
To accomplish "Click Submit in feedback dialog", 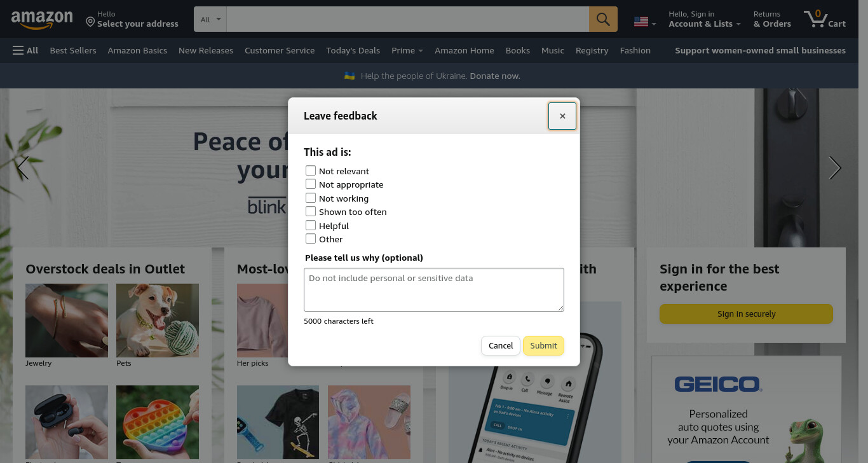I will pyautogui.click(x=543, y=345).
